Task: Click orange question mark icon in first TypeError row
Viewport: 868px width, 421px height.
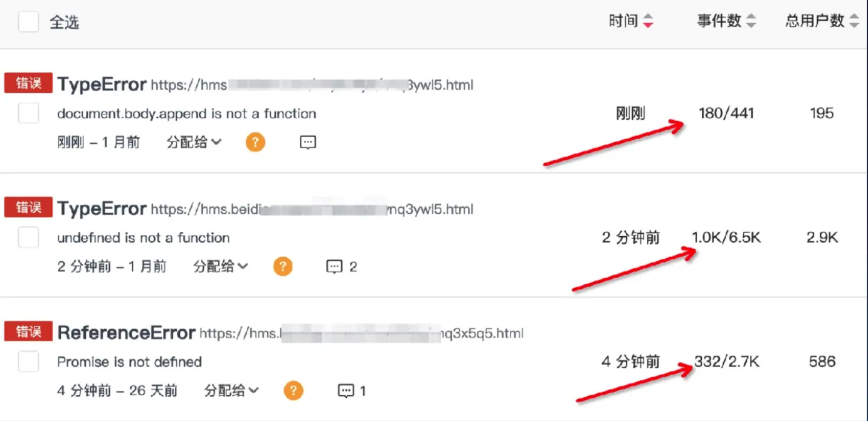Action: click(x=255, y=142)
